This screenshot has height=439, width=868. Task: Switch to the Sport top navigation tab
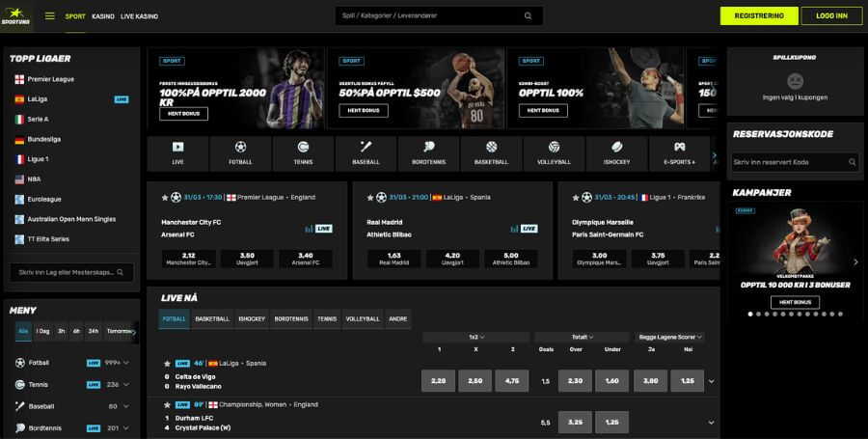click(75, 16)
